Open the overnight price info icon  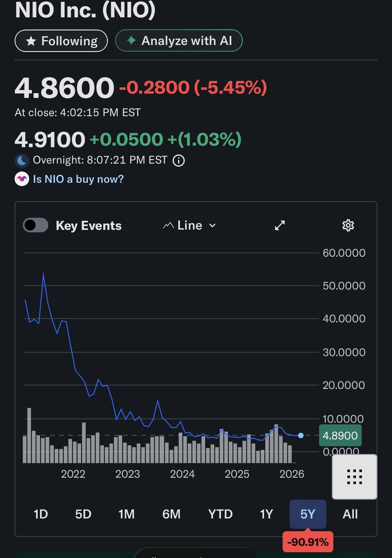pyautogui.click(x=179, y=160)
